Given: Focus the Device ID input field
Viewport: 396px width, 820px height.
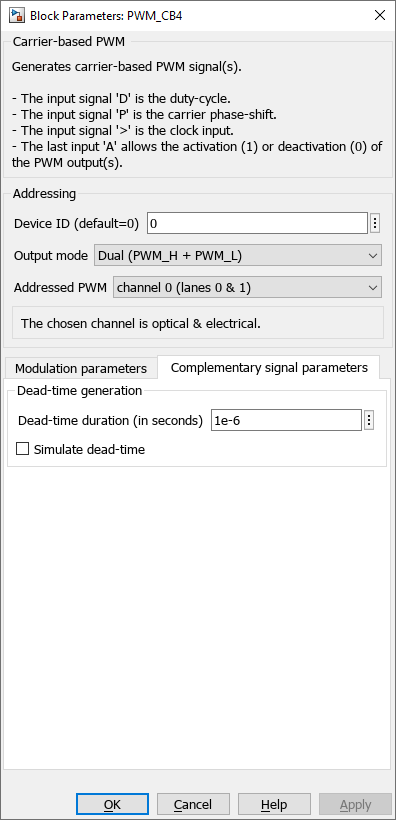Looking at the screenshot, I should (x=257, y=223).
